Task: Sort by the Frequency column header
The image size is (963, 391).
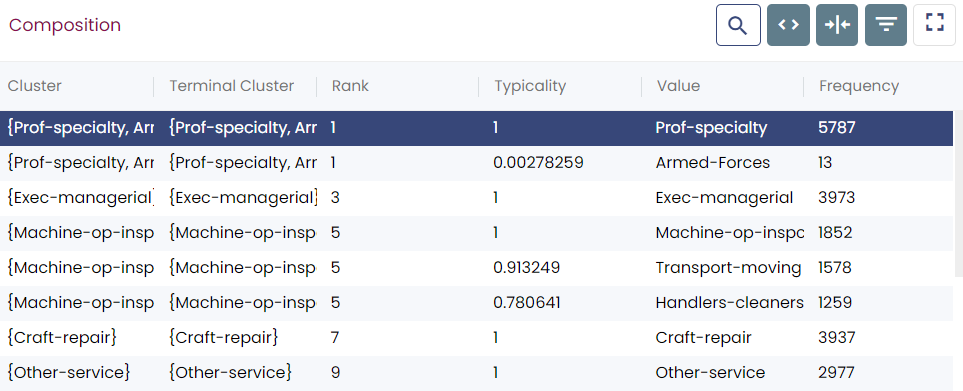Action: click(x=859, y=86)
